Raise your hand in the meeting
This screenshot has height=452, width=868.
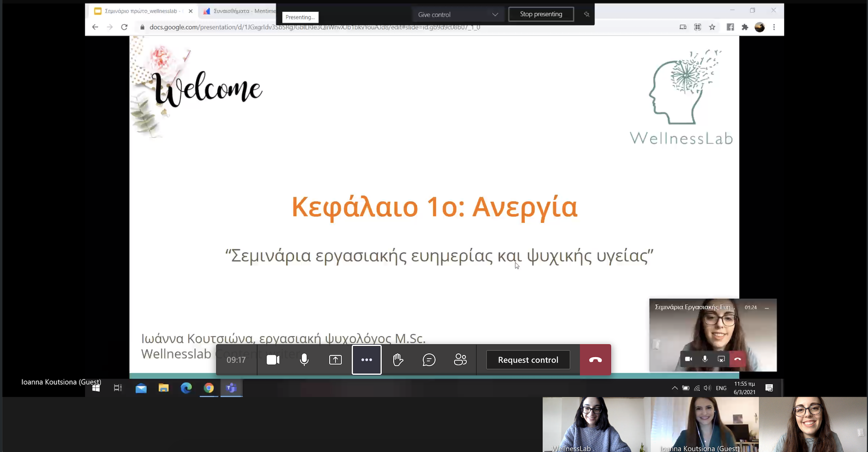(x=398, y=360)
